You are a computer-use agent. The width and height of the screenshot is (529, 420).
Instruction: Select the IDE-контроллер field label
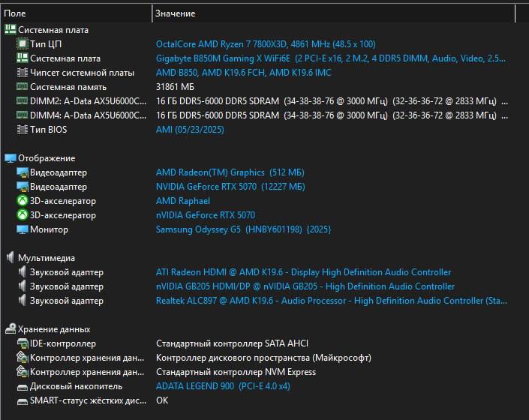point(63,343)
